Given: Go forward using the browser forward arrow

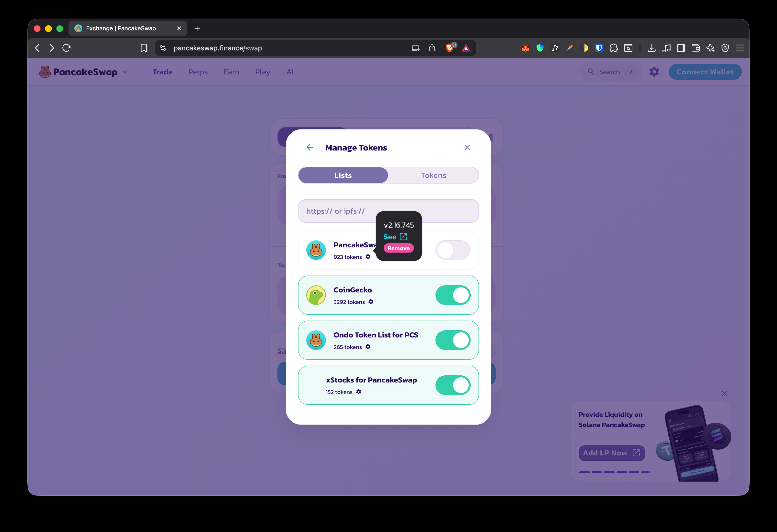Looking at the screenshot, I should [52, 48].
